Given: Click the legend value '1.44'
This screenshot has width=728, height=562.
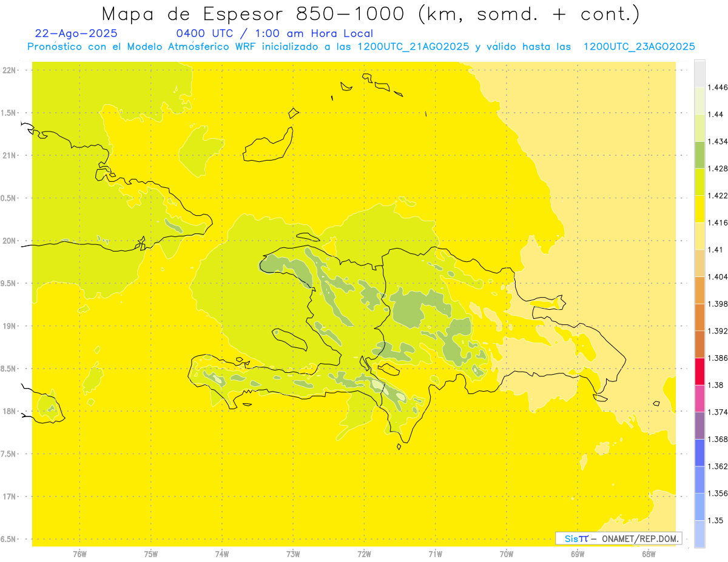Looking at the screenshot, I should coord(715,115).
